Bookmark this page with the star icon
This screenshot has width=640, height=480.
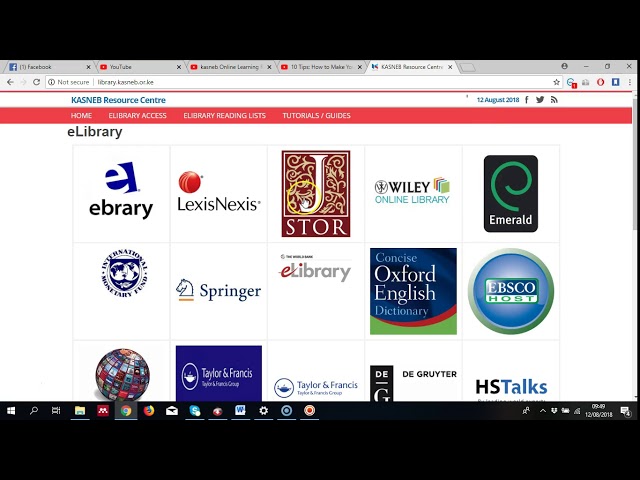(x=556, y=82)
